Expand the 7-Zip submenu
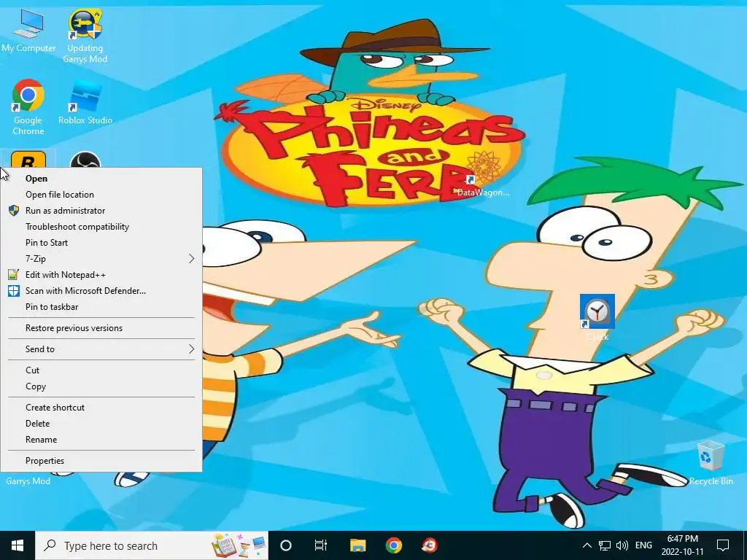Viewport: 747px width, 560px height. (101, 259)
